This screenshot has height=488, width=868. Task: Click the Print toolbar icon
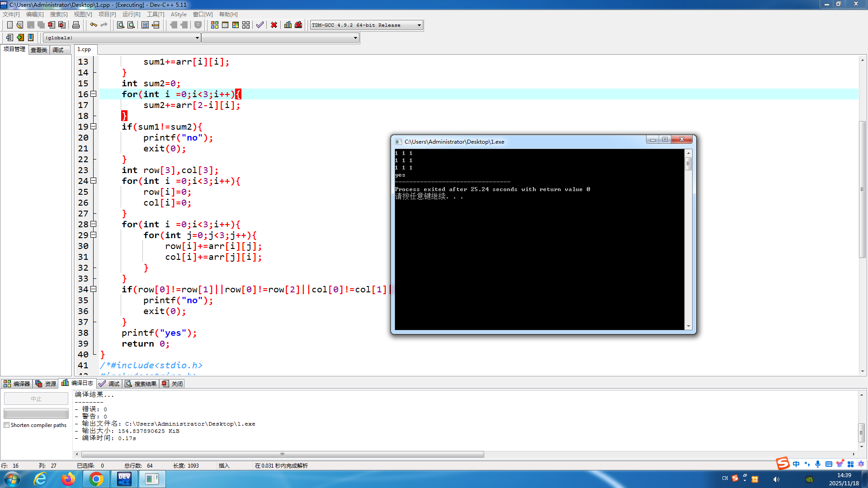76,25
